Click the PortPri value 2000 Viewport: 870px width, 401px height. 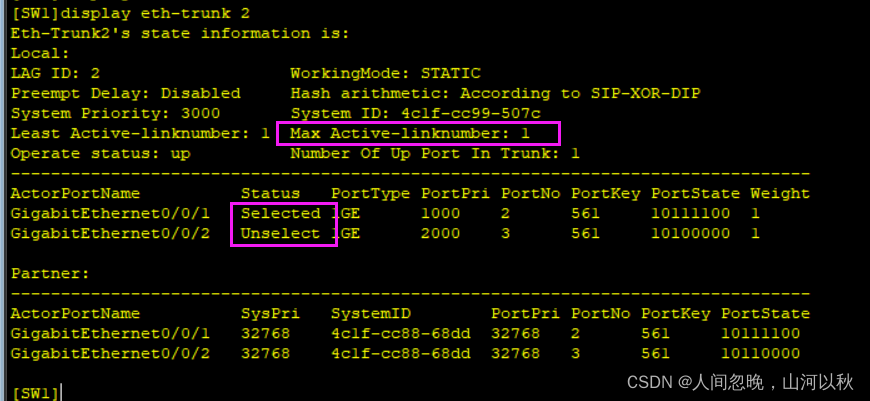441,234
